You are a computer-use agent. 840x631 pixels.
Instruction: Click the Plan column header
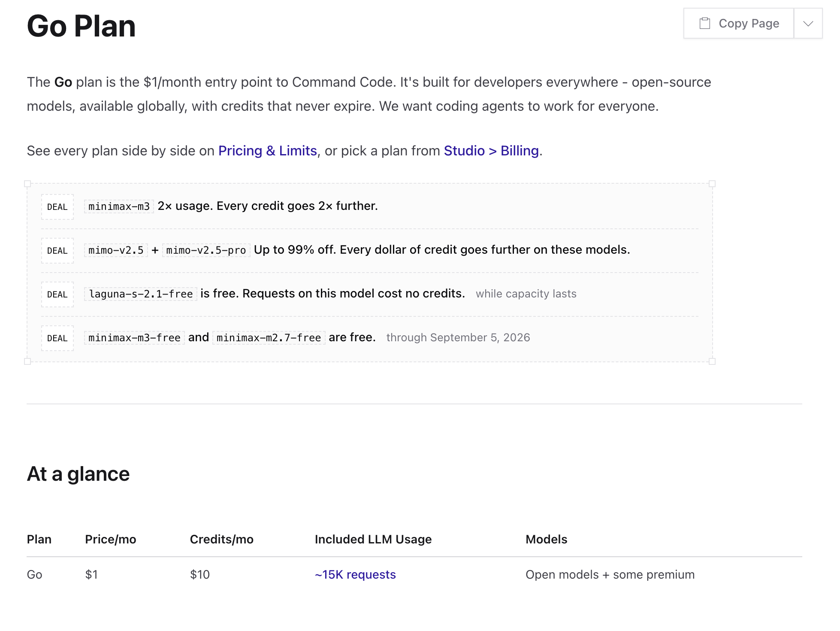39,539
